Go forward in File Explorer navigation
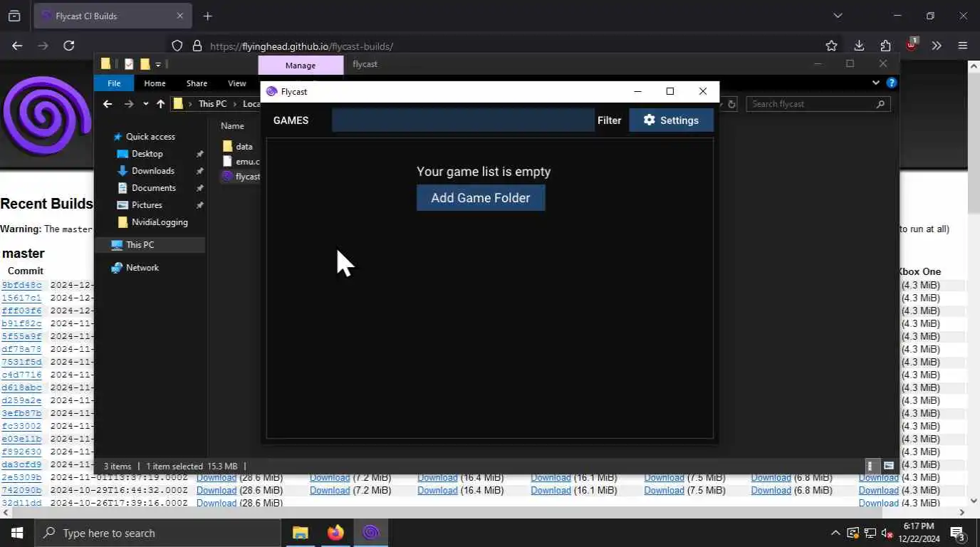This screenshot has height=547, width=980. tap(129, 104)
